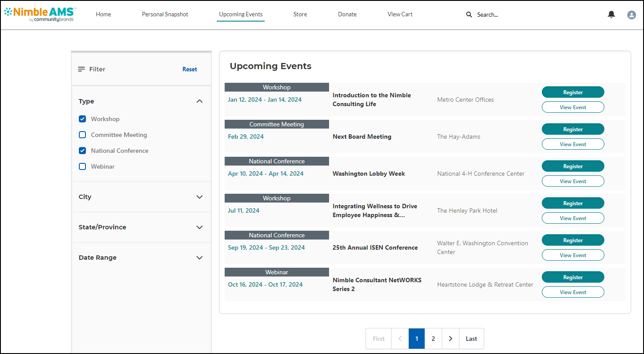Click the notifications bell icon
Screen dimensions: 644x354
611,15
